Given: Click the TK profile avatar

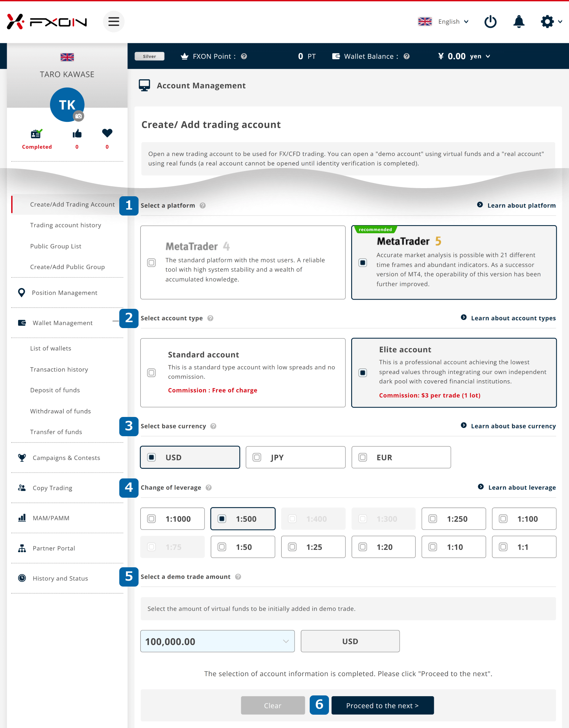Looking at the screenshot, I should [x=67, y=104].
